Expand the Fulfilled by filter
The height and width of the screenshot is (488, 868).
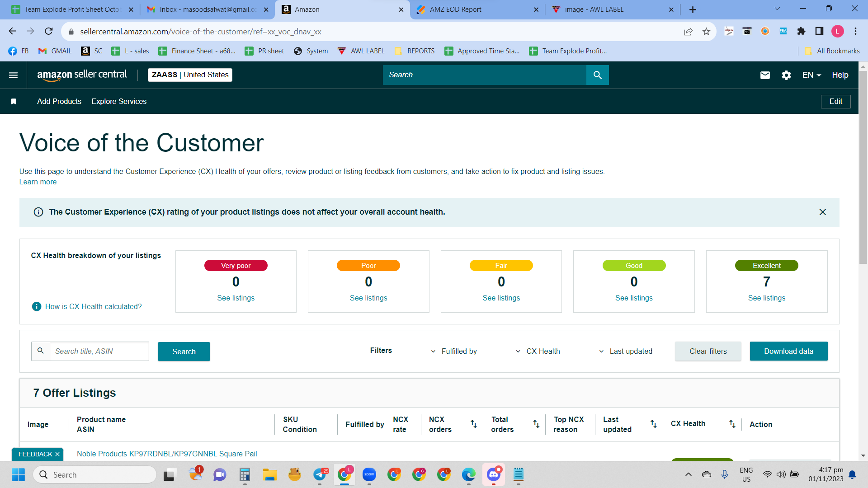[454, 351]
